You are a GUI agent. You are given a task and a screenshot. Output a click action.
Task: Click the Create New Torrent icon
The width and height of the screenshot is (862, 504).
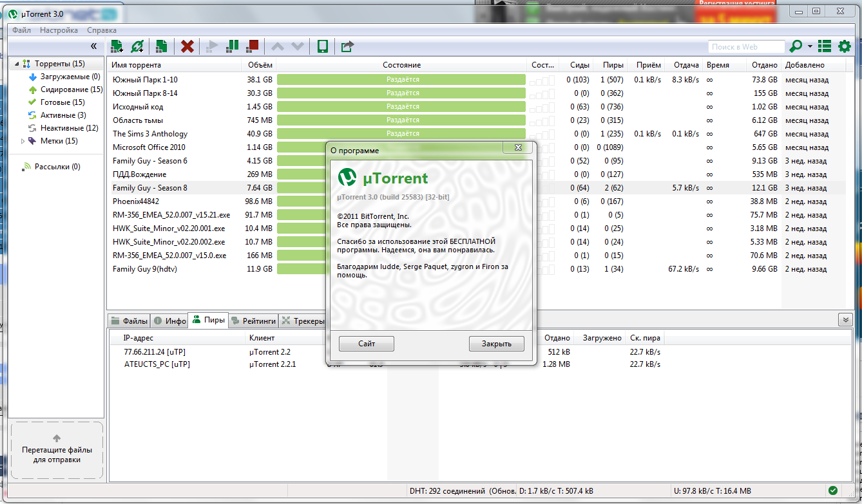(161, 46)
